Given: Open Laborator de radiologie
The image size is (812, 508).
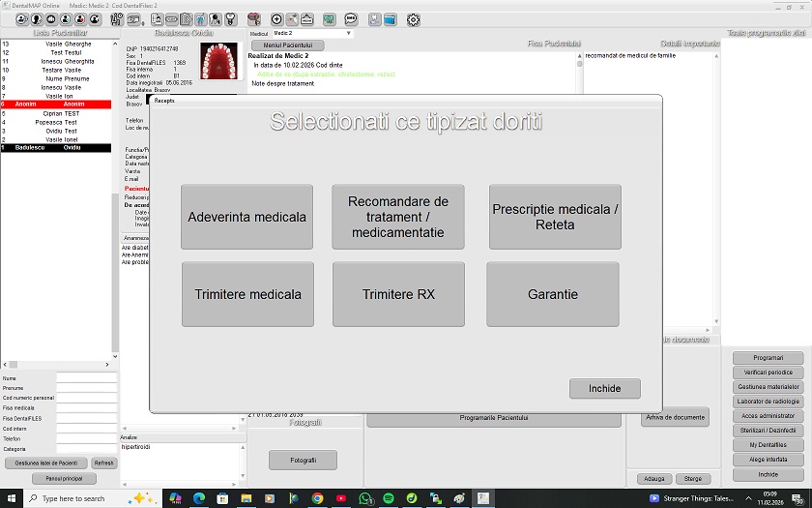Looking at the screenshot, I should pos(768,402).
